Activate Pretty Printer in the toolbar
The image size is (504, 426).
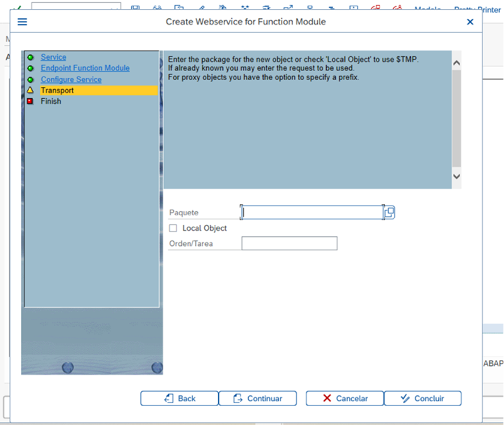pos(476,10)
